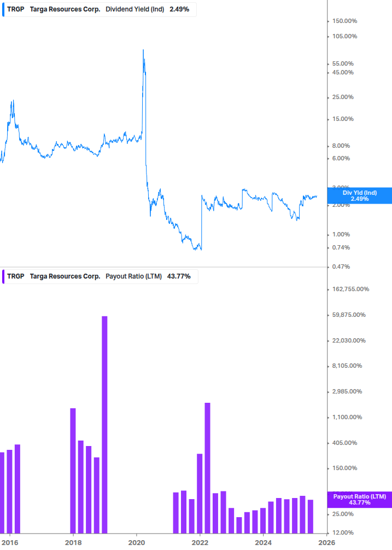392x550 pixels.
Task: Click the 8.00% axis label
Action: click(x=341, y=146)
